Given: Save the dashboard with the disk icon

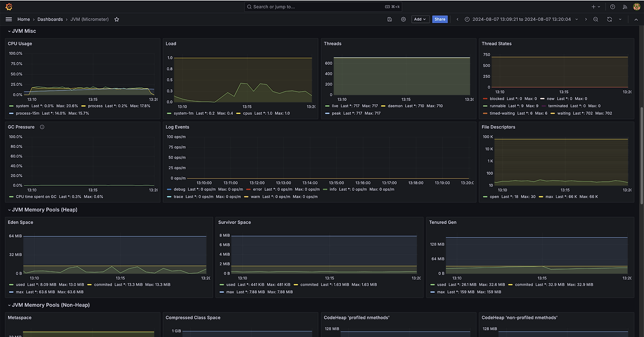Looking at the screenshot, I should (x=389, y=19).
